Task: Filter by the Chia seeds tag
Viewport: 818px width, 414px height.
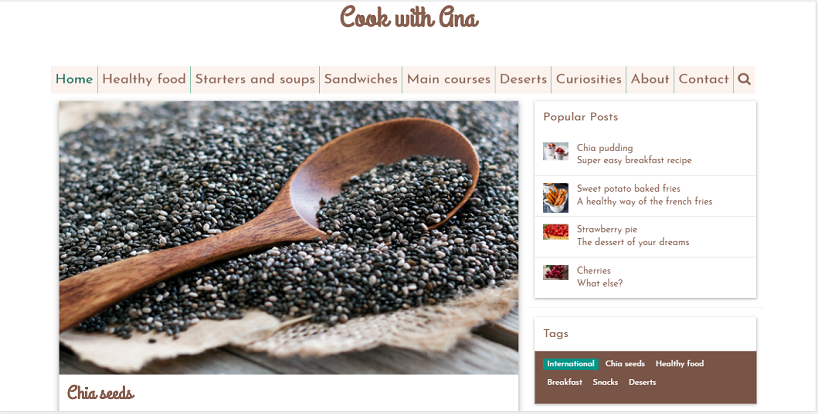Action: (625, 364)
